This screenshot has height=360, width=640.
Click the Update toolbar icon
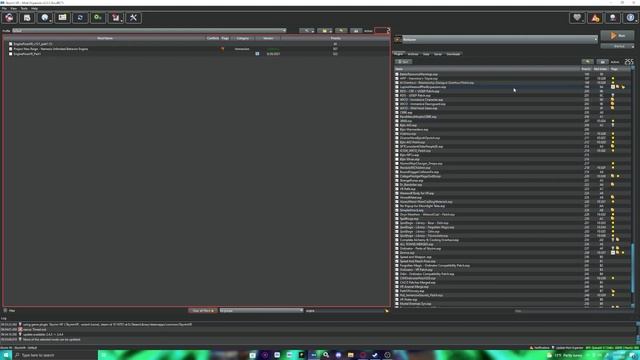613,18
